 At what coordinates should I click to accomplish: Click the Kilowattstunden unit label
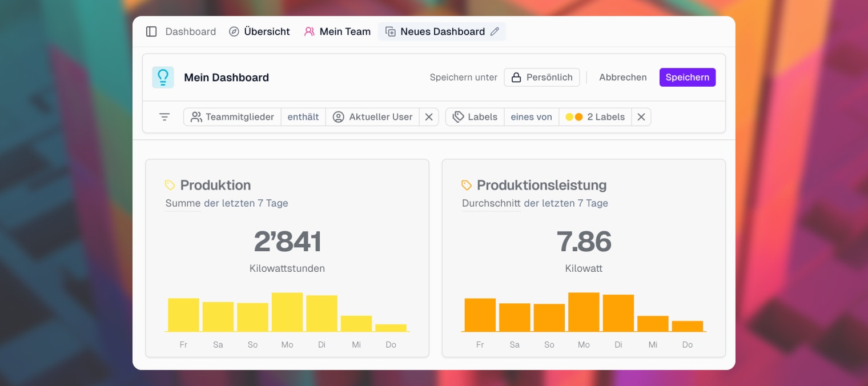click(287, 268)
